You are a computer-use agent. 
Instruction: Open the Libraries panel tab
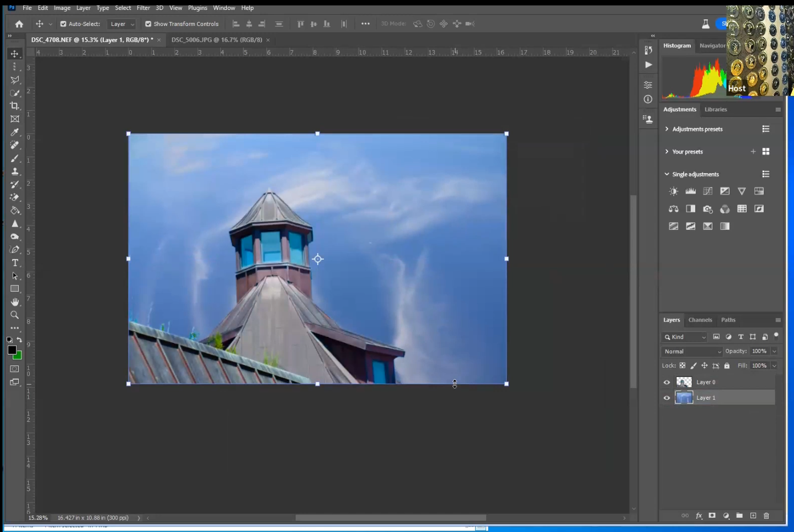[716, 109]
